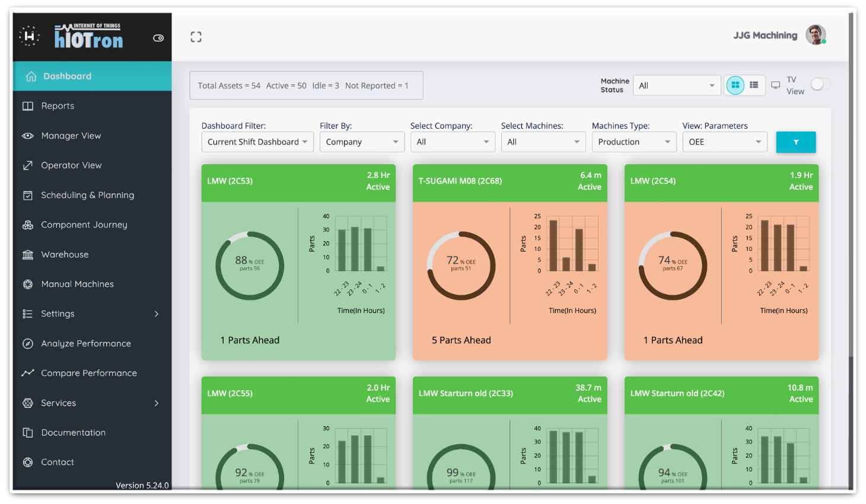Open the LMW (2C54) card header
866x504 pixels.
point(721,183)
